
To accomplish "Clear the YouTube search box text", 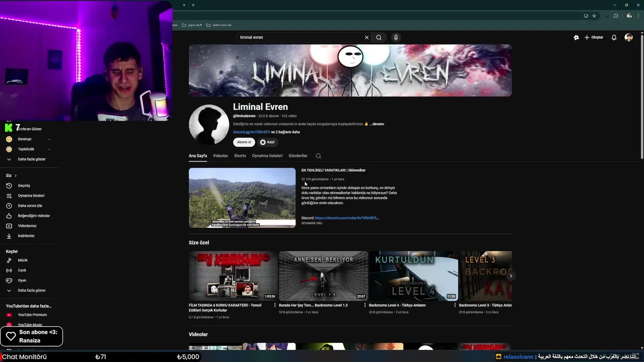I will coord(367,37).
